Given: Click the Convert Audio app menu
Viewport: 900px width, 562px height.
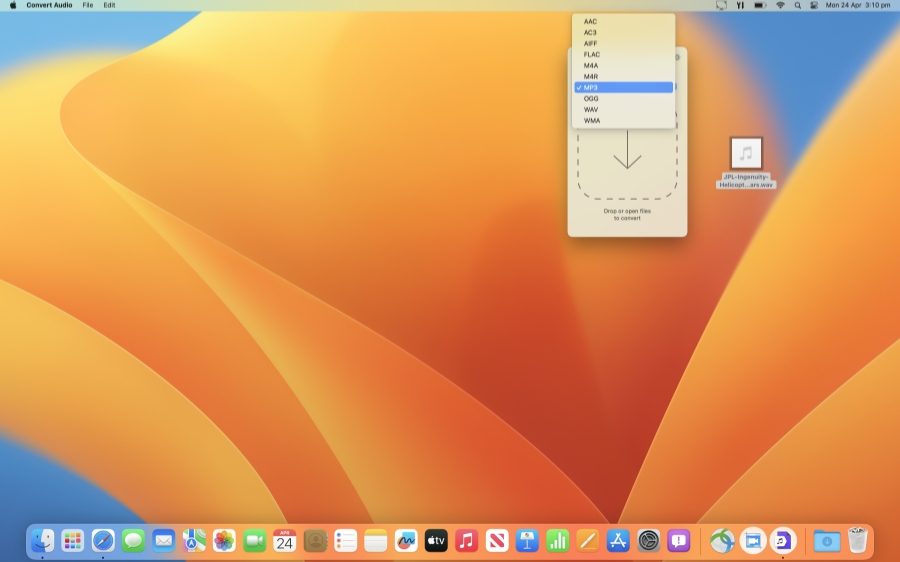Looking at the screenshot, I should (x=48, y=5).
